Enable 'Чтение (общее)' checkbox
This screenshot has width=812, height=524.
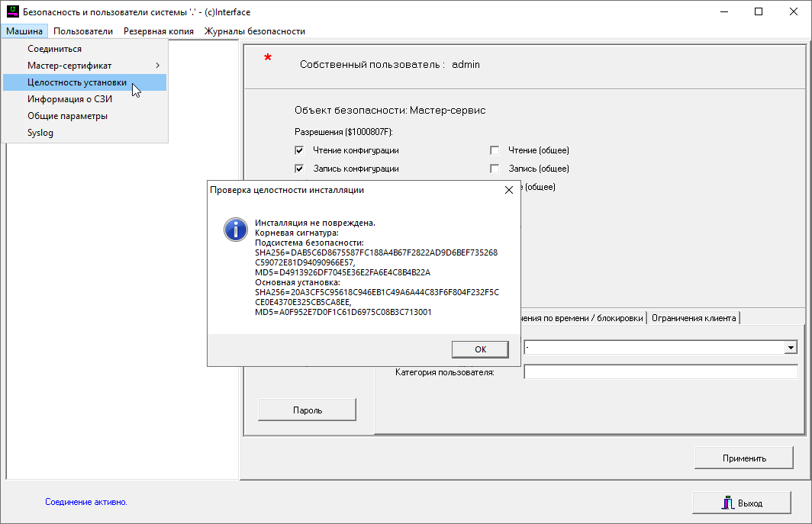(495, 150)
